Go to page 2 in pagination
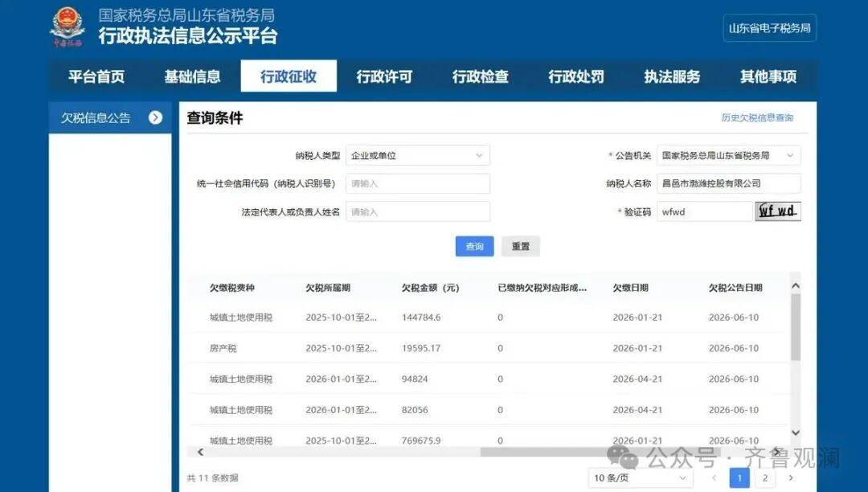This screenshot has height=492, width=868. (x=765, y=478)
